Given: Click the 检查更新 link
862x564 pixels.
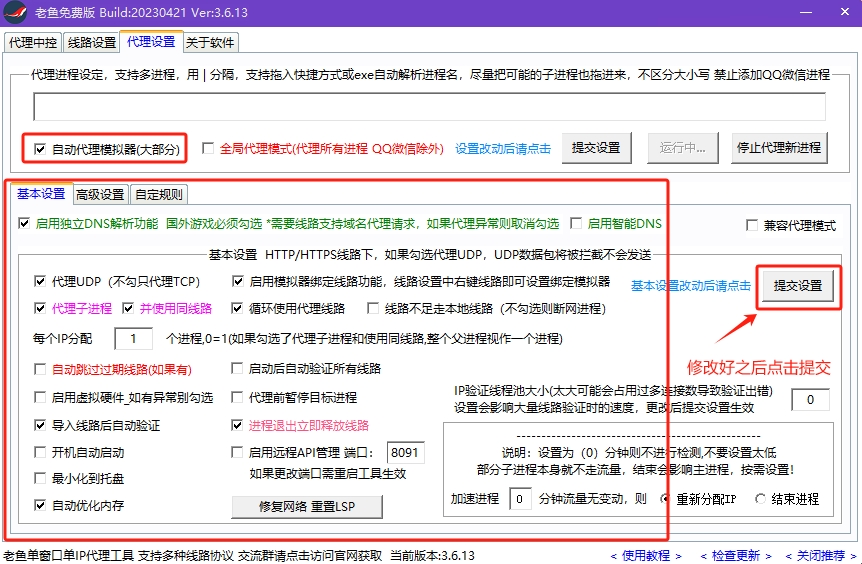Looking at the screenshot, I should [736, 556].
